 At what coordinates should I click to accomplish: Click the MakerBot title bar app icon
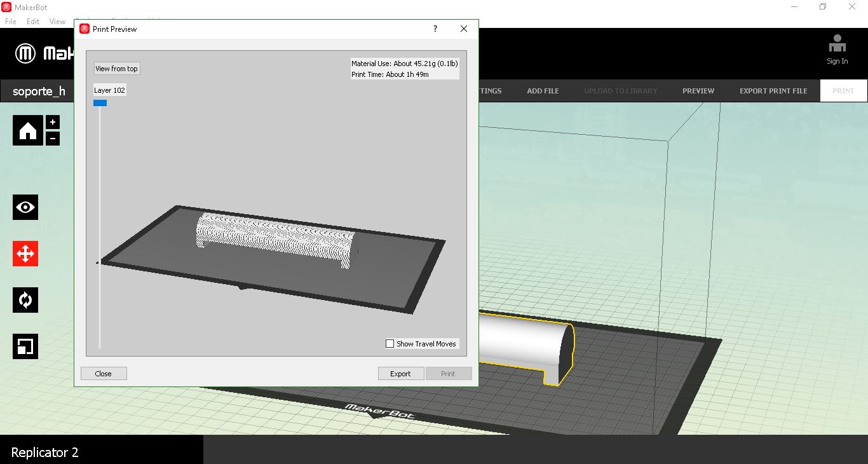tap(6, 7)
